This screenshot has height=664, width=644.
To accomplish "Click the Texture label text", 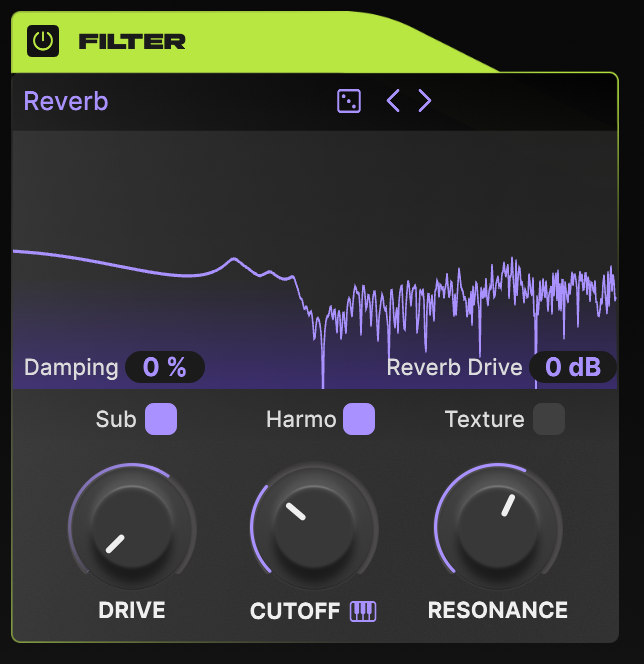I will 484,419.
